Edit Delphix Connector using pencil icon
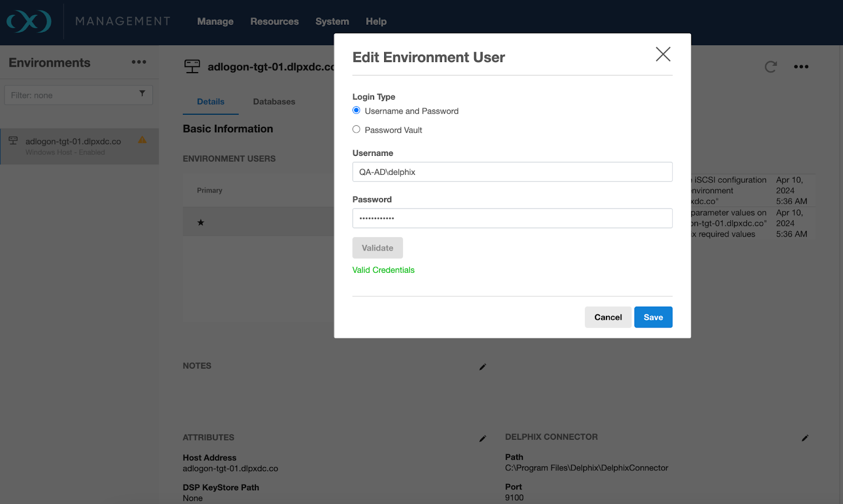The width and height of the screenshot is (843, 504). (x=805, y=438)
